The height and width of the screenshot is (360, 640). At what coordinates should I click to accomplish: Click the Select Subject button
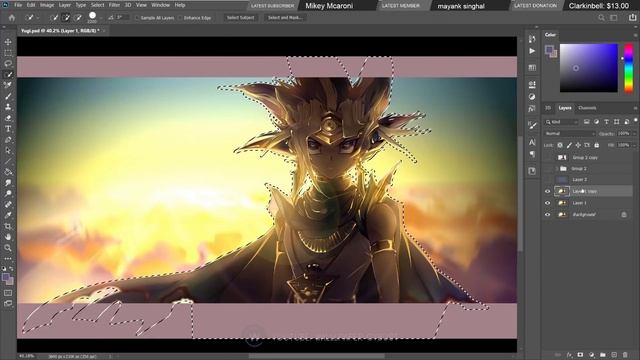point(240,18)
